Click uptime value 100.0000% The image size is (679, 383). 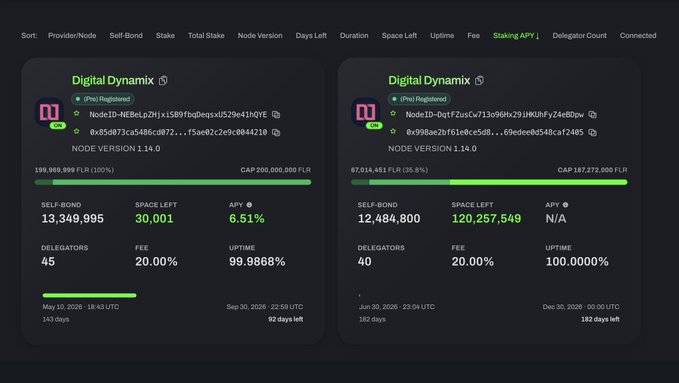coord(577,262)
